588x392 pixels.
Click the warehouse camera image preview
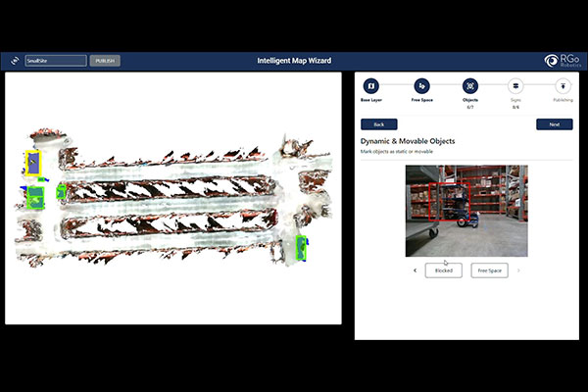466,211
